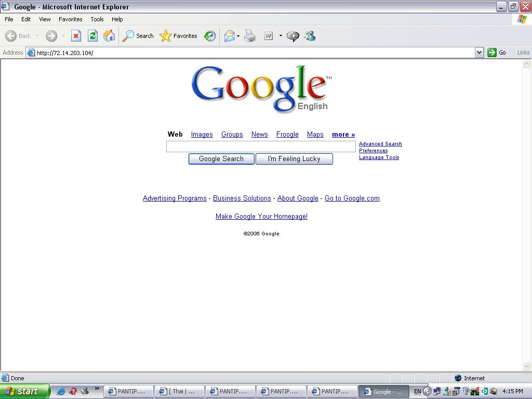532x399 pixels.
Task: Stop page loading with the red X icon
Action: click(x=76, y=36)
